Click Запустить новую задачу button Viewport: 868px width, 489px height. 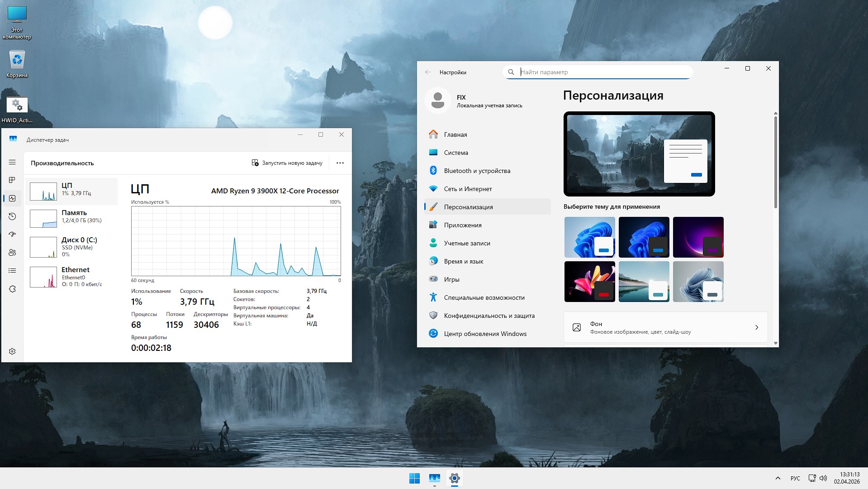pos(287,163)
